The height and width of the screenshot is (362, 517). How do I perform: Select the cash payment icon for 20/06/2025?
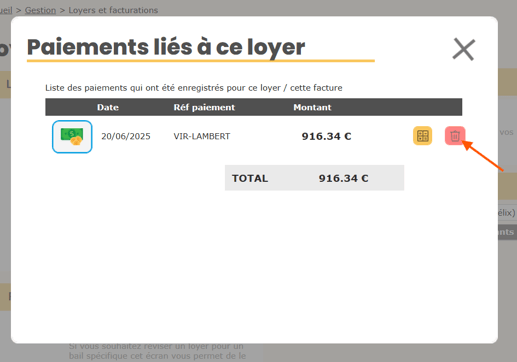coord(72,137)
